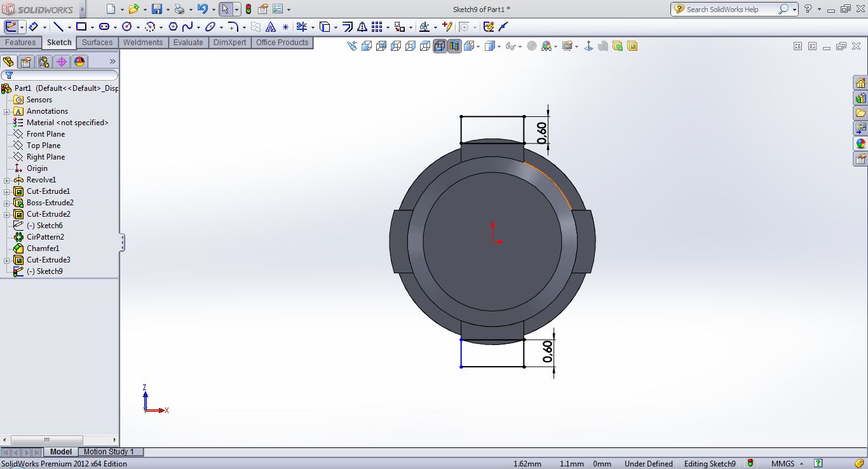Open the DisplayManager color ball tab
868x469 pixels.
click(x=79, y=62)
